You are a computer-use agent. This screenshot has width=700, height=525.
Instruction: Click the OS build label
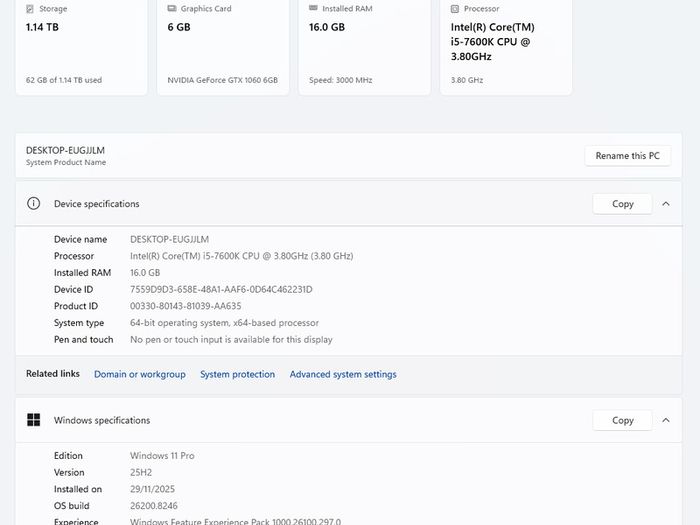(x=71, y=506)
